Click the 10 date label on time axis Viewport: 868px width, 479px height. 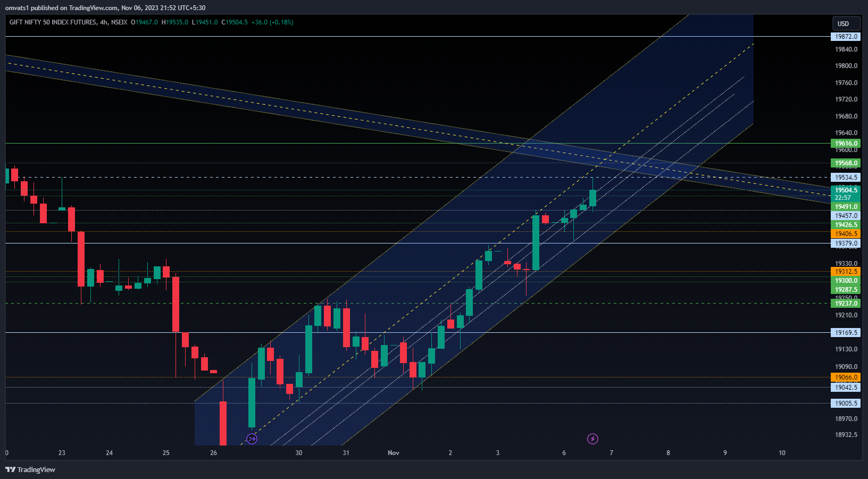pos(782,453)
